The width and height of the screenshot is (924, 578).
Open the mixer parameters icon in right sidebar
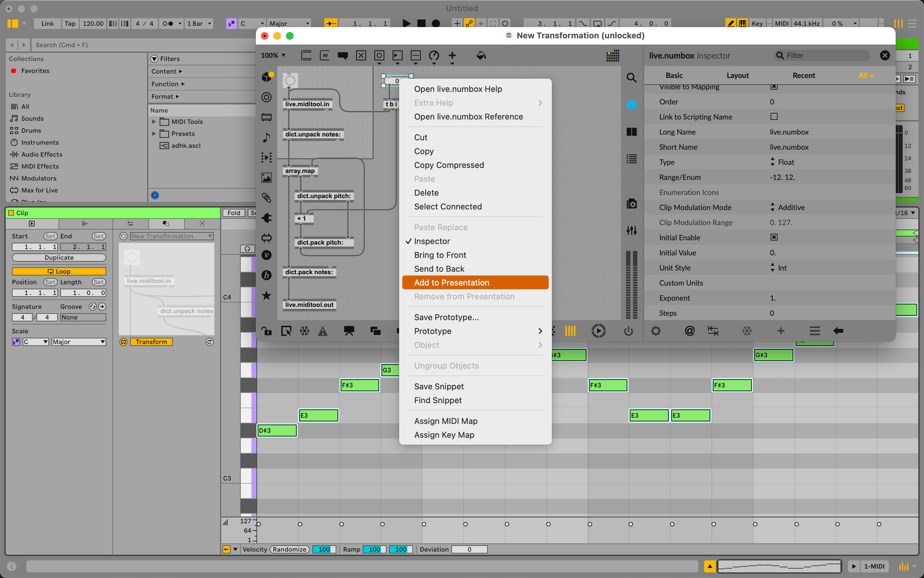[631, 231]
